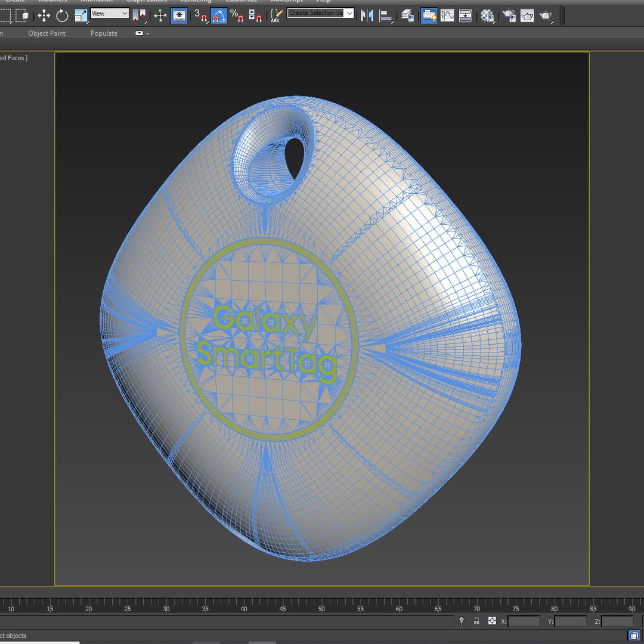Viewport: 644px width, 644px height.
Task: Enable Percent Snap toggle
Action: pyautogui.click(x=237, y=16)
